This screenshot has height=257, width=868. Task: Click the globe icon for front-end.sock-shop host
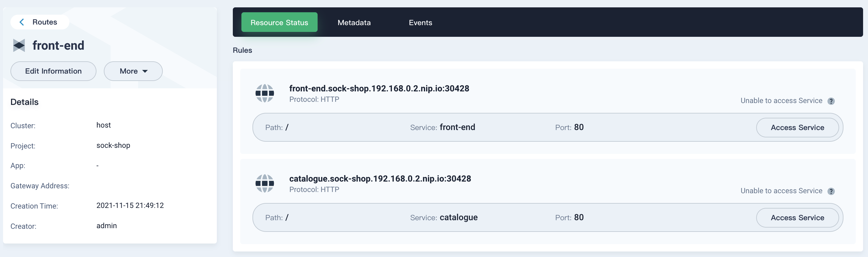coord(264,94)
